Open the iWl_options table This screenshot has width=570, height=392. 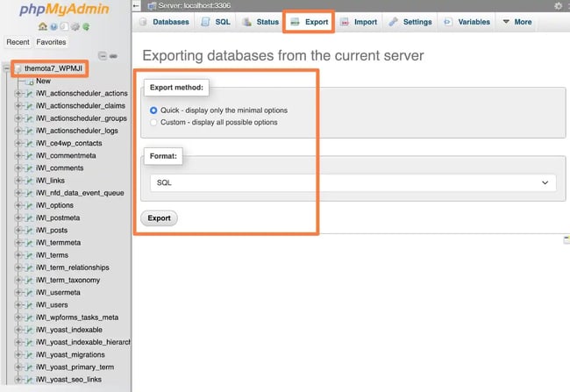point(54,205)
